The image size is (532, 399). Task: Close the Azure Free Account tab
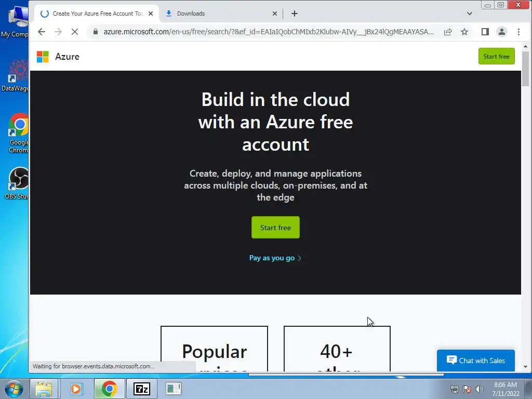coord(151,14)
